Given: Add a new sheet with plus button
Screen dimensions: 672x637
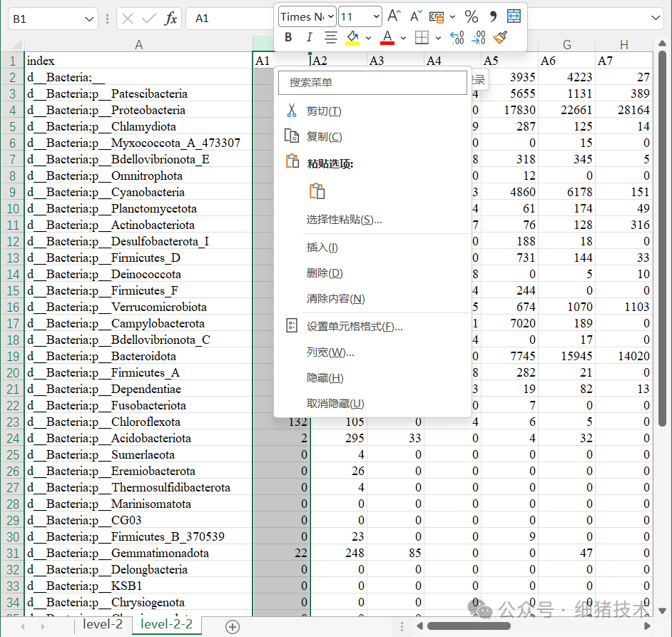Looking at the screenshot, I should point(233,627).
